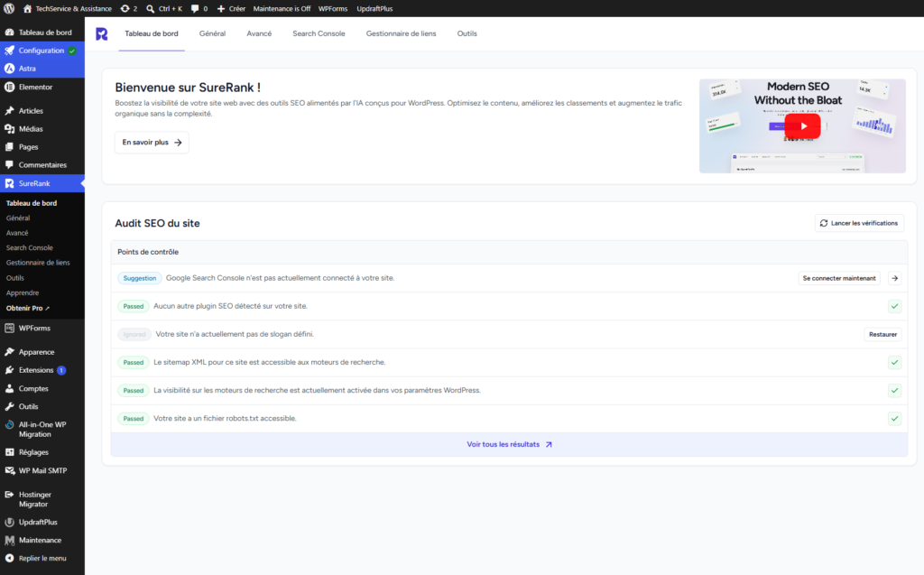This screenshot has height=575, width=924.
Task: Open WP Mail SMTP in sidebar
Action: [42, 470]
